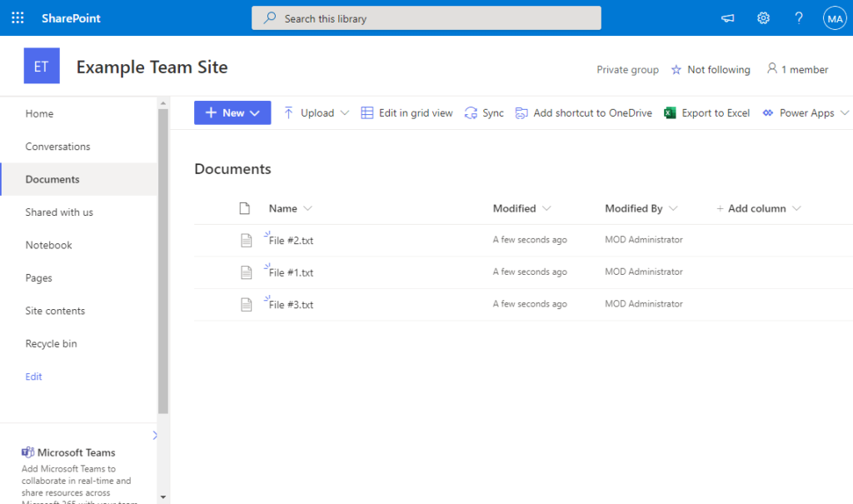View the 1 member list
Viewport: 853px width, 504px height.
(x=805, y=70)
